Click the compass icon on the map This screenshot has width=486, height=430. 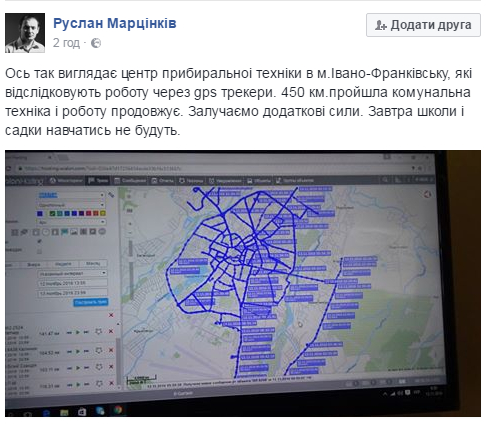(427, 194)
